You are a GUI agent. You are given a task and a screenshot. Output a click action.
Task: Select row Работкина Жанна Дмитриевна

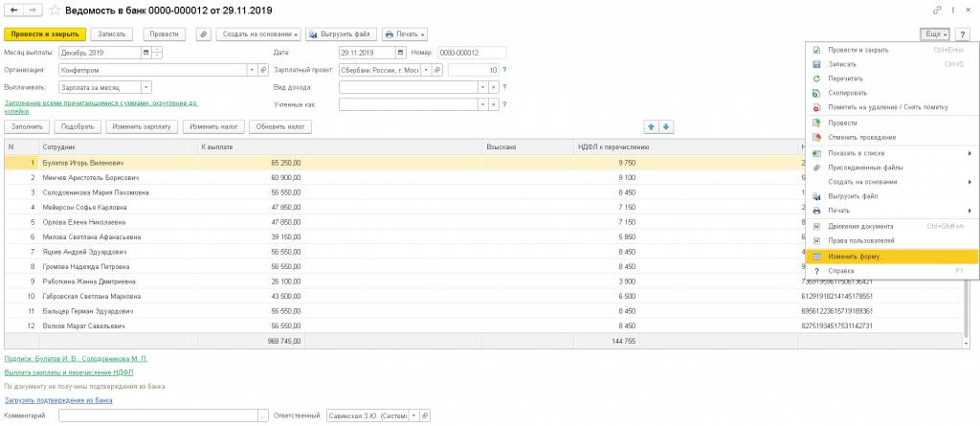pyautogui.click(x=485, y=281)
